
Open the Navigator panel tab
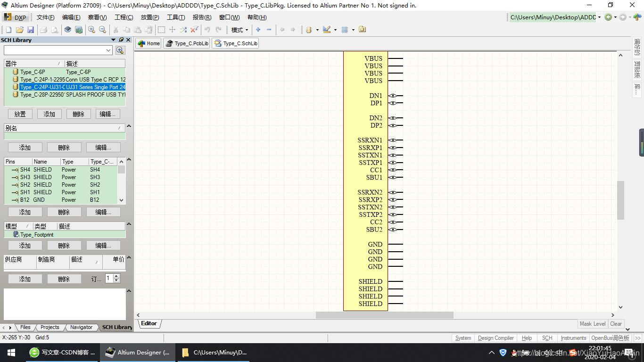(81, 327)
